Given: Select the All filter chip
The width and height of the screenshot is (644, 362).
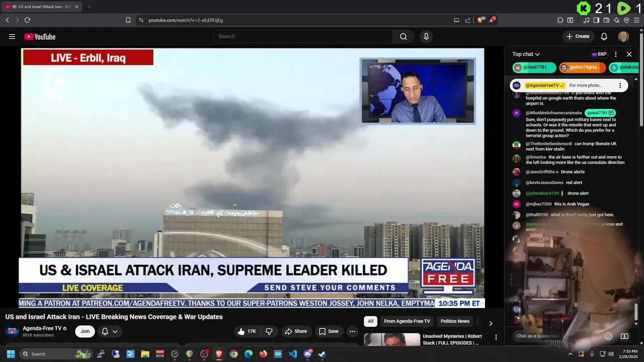Looking at the screenshot, I should [370, 321].
